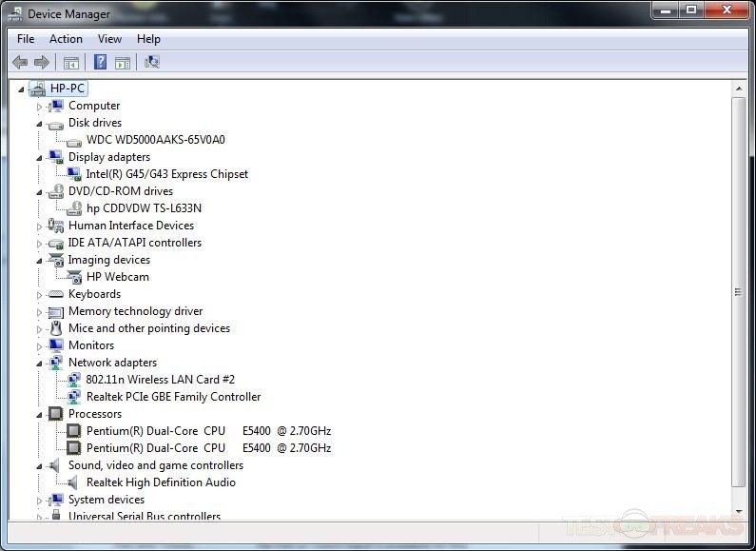756x551 pixels.
Task: Collapse the Processors category
Action: coord(40,415)
